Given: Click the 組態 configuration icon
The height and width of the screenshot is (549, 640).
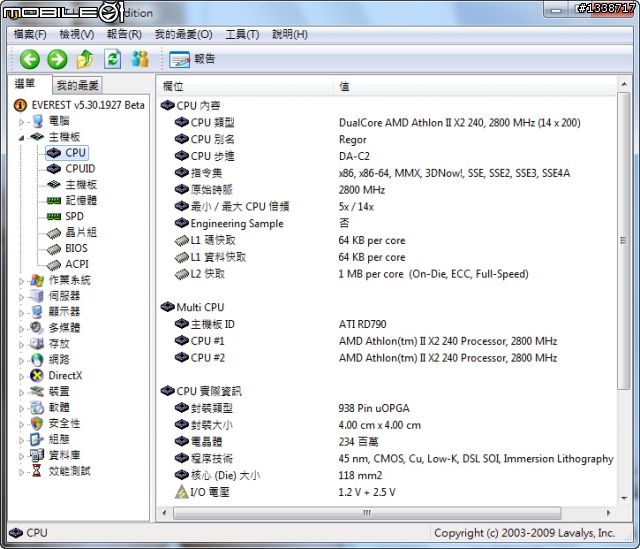Looking at the screenshot, I should 37,439.
